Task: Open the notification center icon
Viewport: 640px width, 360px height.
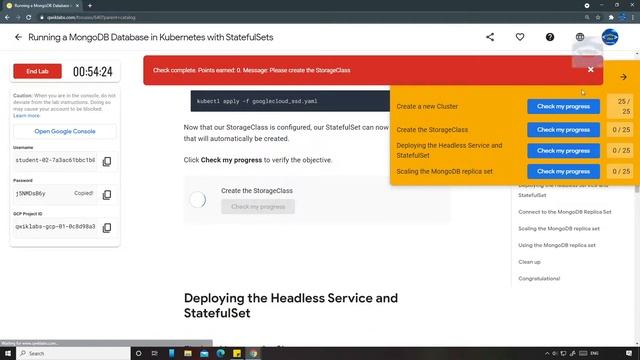Action: click(629, 353)
